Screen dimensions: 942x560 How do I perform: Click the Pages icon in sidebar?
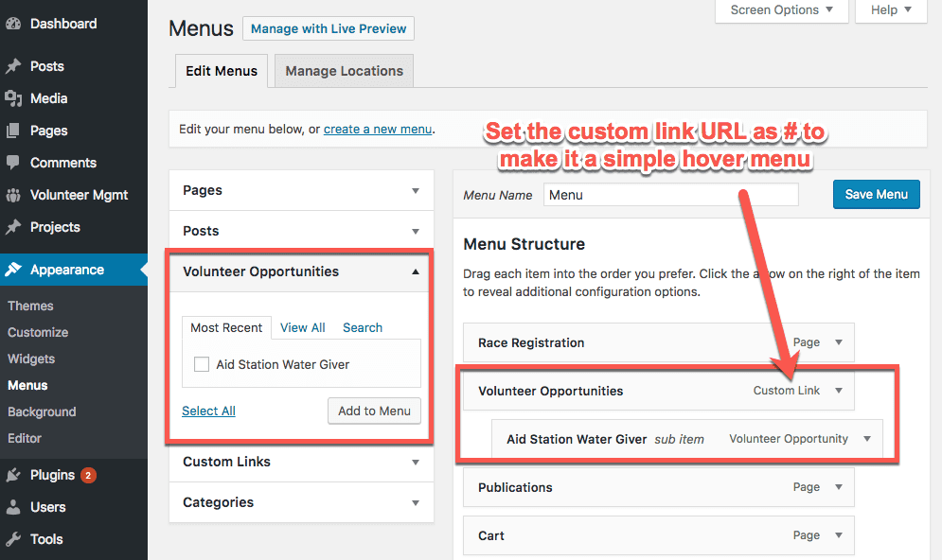[13, 131]
